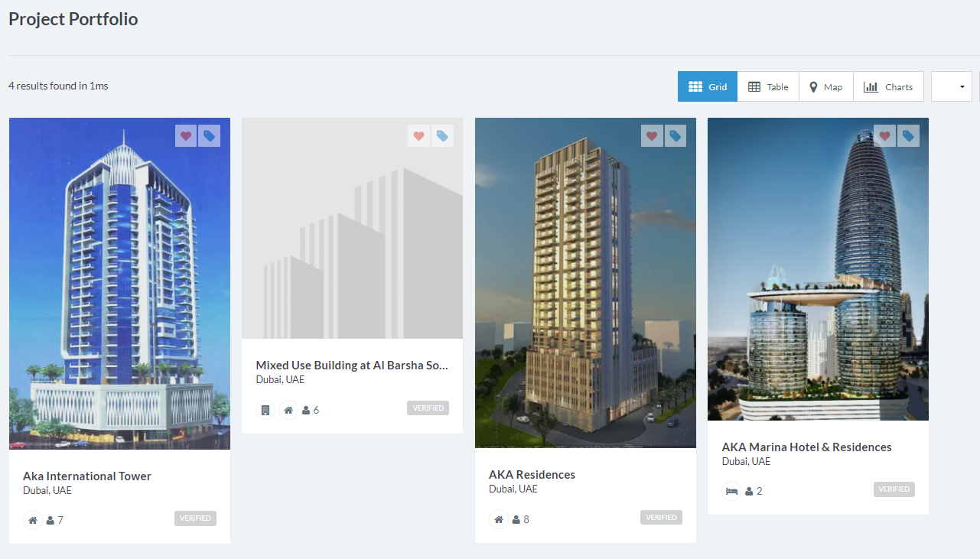Screen dimensions: 980x559
Task: Open Aka International Tower project title
Action: (87, 476)
